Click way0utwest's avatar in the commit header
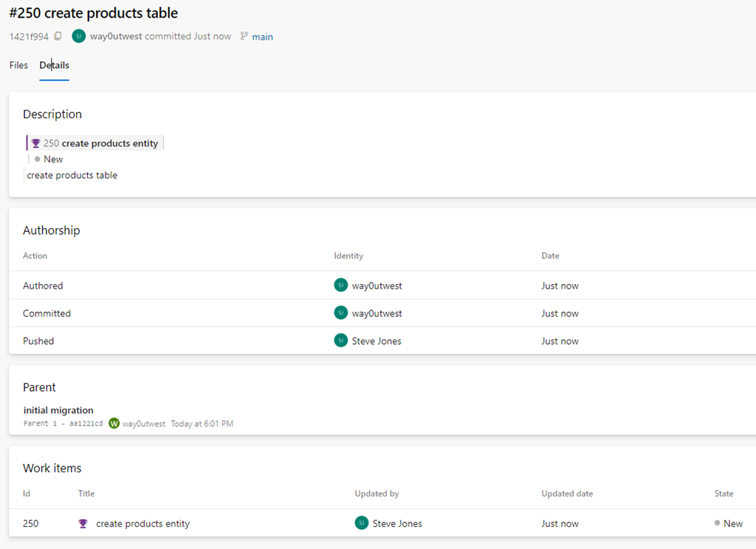The width and height of the screenshot is (756, 549). [x=78, y=35]
